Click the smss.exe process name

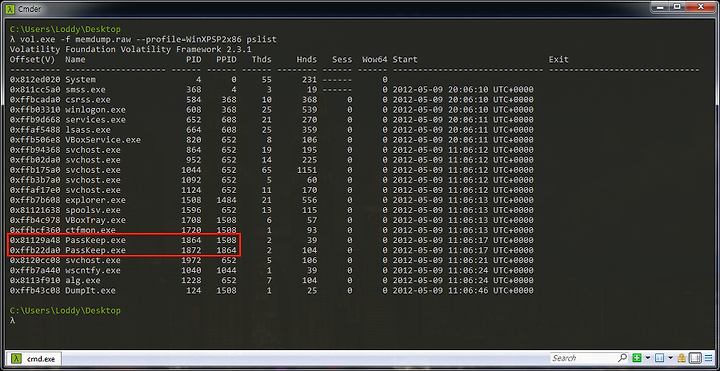85,90
